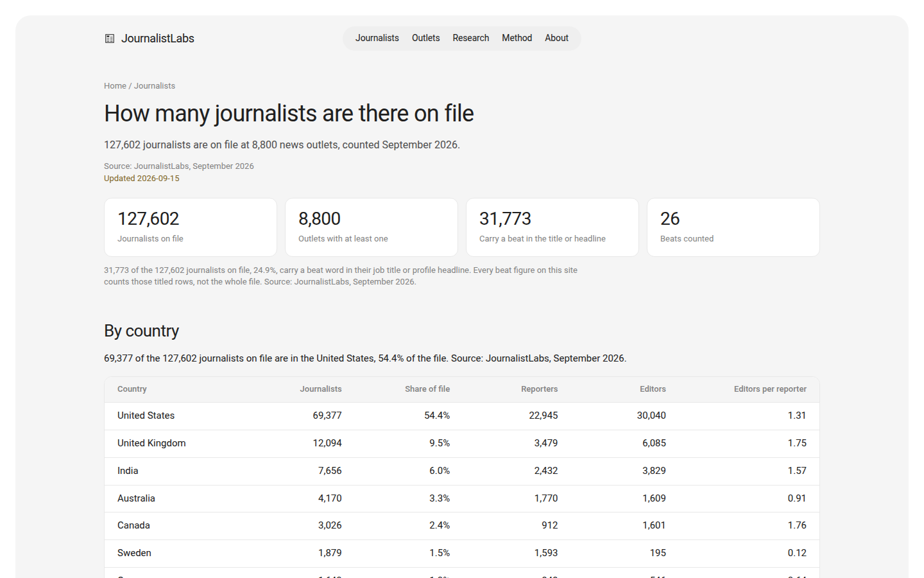This screenshot has height=578, width=924.
Task: Select the 31,773 beat title stat
Action: pos(552,227)
